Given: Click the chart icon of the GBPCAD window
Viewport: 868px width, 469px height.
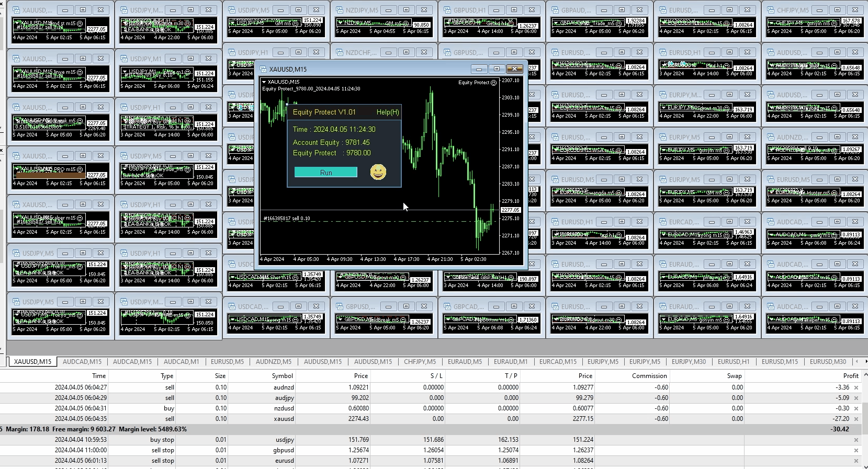Looking at the screenshot, I should [x=447, y=306].
